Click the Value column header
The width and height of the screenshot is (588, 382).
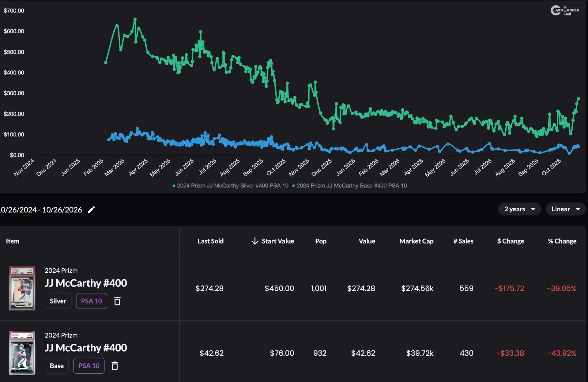point(367,241)
